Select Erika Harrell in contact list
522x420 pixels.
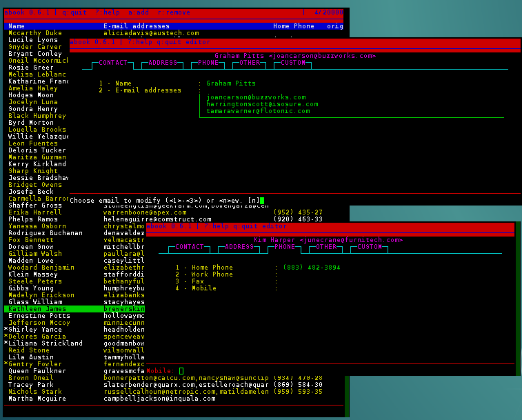pyautogui.click(x=35, y=212)
